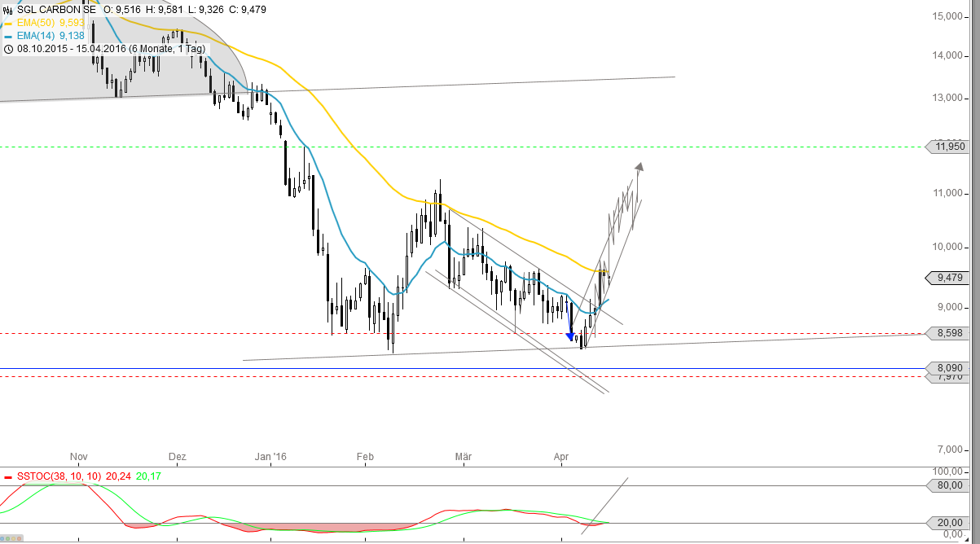Click the H: 9,581 high price value

click(165, 10)
